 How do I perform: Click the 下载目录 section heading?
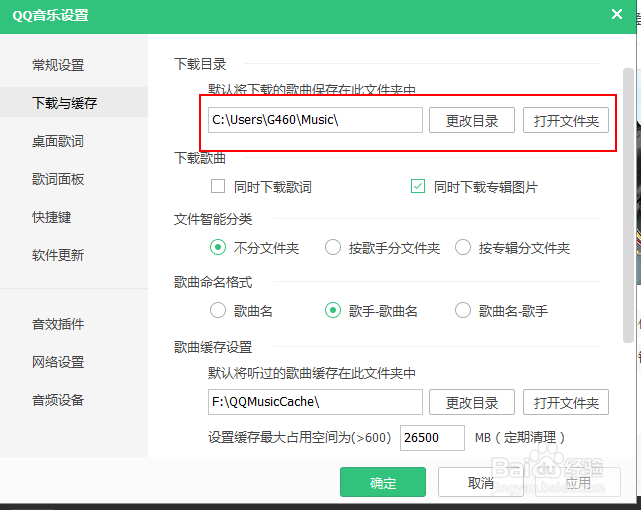200,64
